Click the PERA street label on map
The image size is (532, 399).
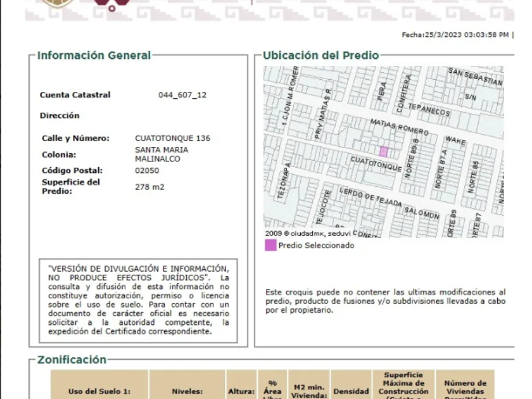tap(382, 91)
